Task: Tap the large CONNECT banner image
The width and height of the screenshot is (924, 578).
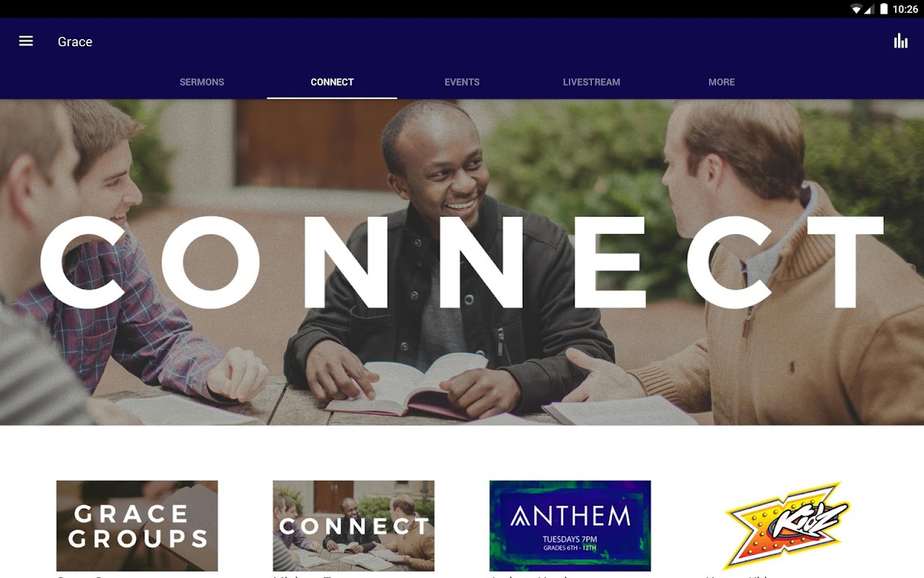Action: pos(462,262)
